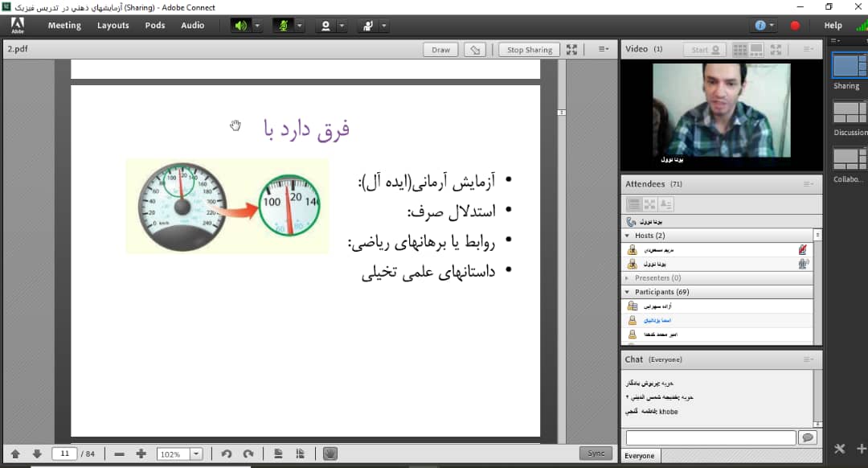Rotate the document clockwise

pyautogui.click(x=248, y=454)
